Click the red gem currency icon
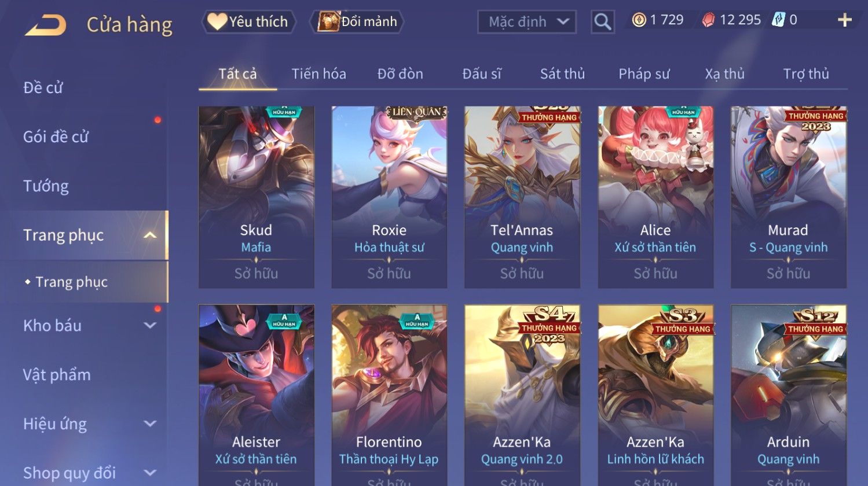 point(708,20)
